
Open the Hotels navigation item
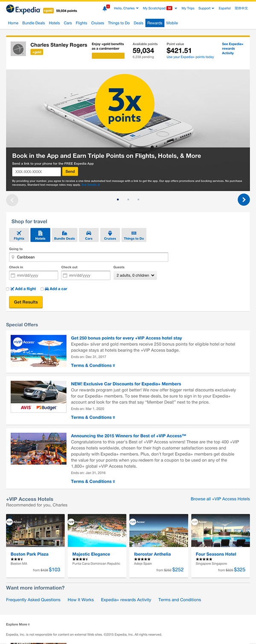point(54,23)
